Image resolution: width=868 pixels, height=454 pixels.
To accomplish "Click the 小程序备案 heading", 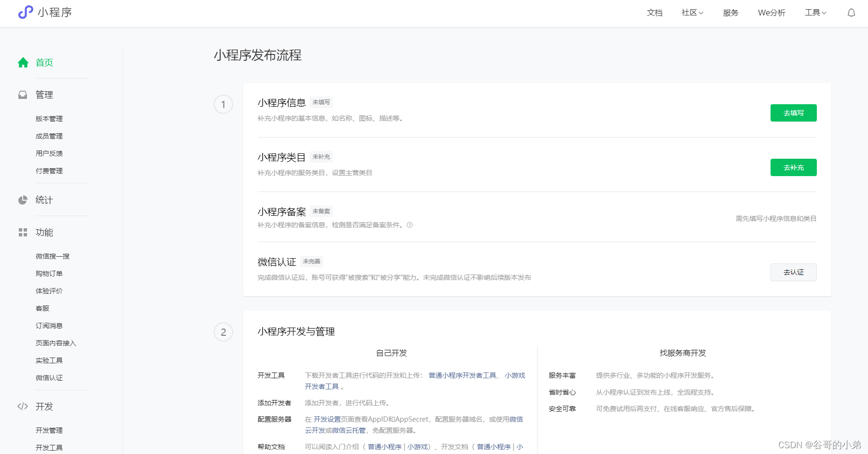I will pyautogui.click(x=282, y=212).
